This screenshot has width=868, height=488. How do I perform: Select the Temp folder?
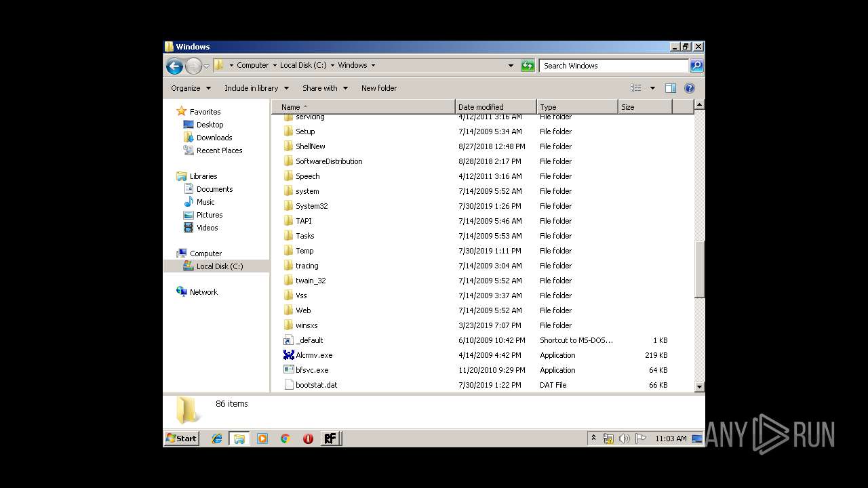click(x=304, y=251)
